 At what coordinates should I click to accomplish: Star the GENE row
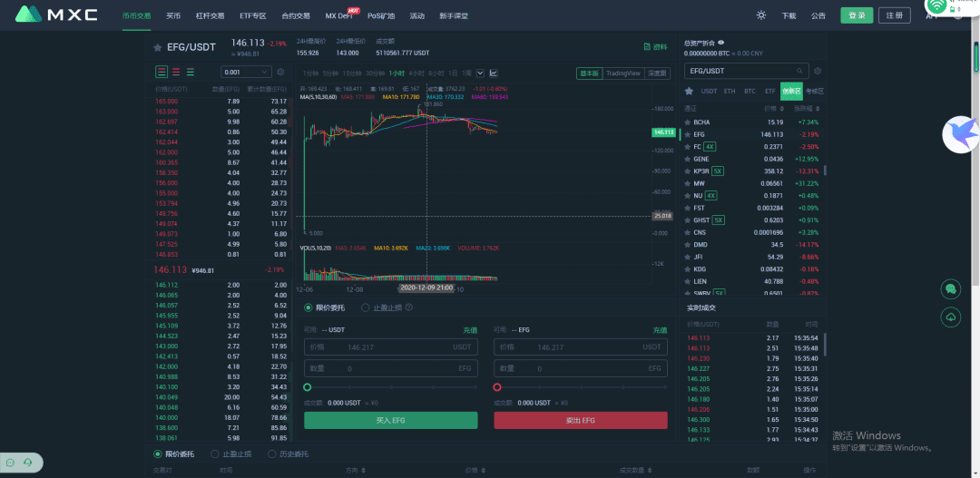click(x=688, y=159)
